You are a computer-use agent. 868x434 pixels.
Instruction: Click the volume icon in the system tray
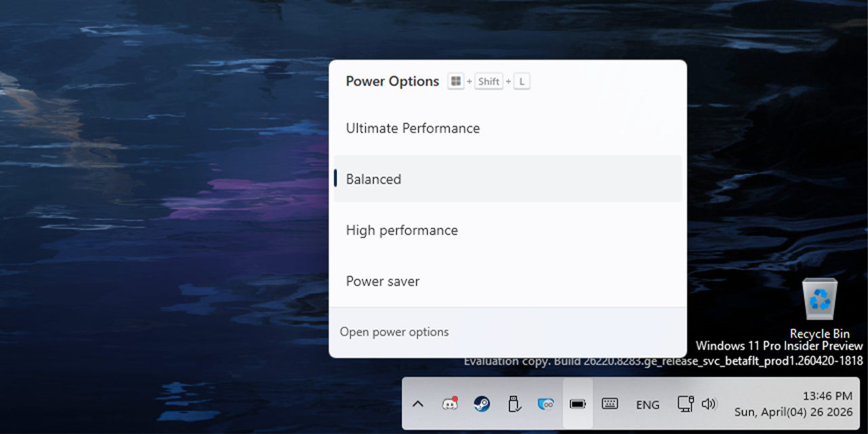coord(709,404)
